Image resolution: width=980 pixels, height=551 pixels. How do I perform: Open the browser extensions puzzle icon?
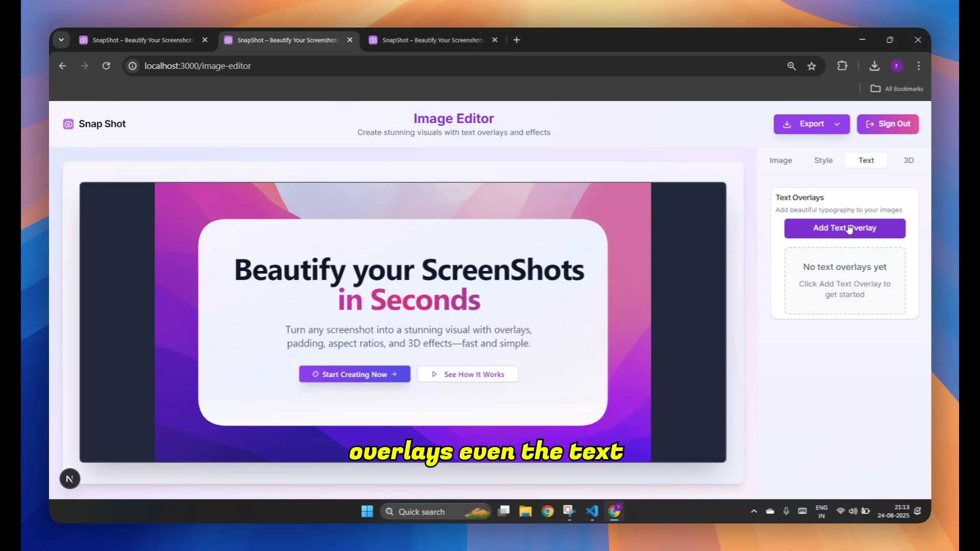[842, 66]
